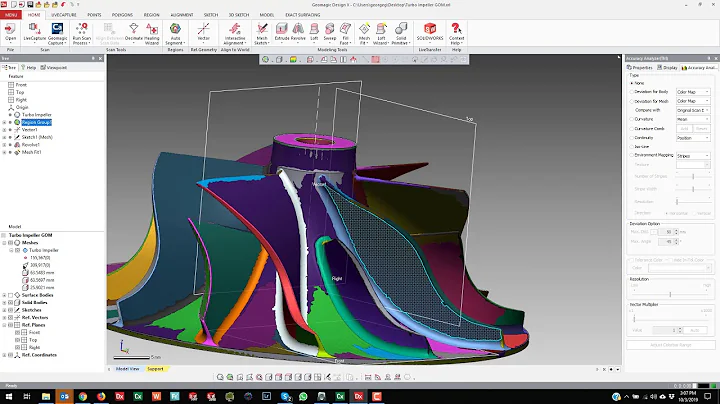Viewport: 720px width, 404px height.
Task: Switch to the Properties panel tab
Action: pyautogui.click(x=640, y=67)
